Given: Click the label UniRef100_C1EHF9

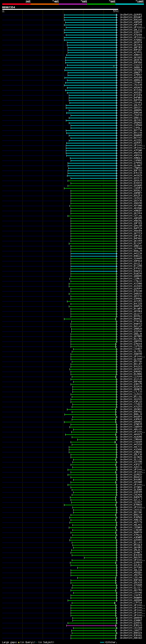Looking at the screenshot, I should click(131, 188).
